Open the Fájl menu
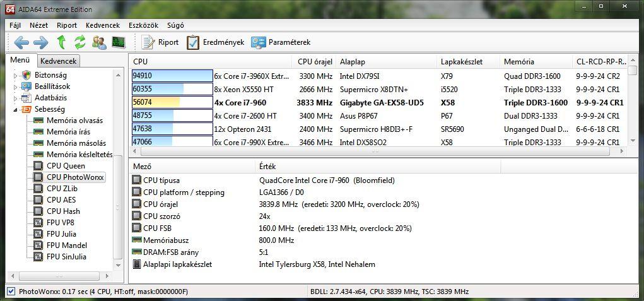The height and width of the screenshot is (301, 644). click(x=15, y=25)
